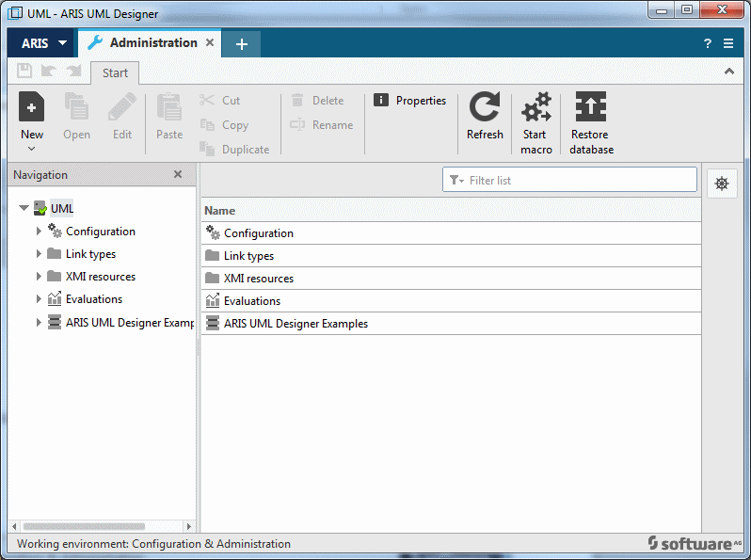Choose Delete in the ribbon

point(317,100)
